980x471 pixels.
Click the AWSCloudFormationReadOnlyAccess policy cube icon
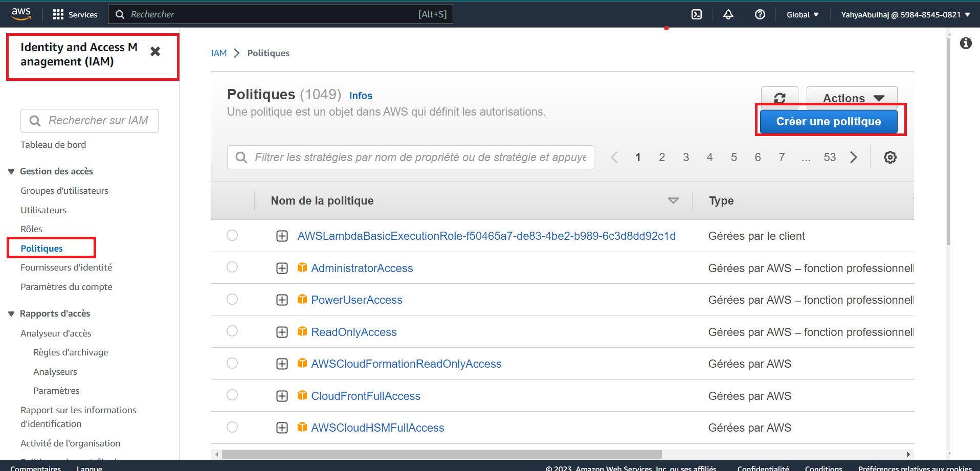pyautogui.click(x=302, y=363)
